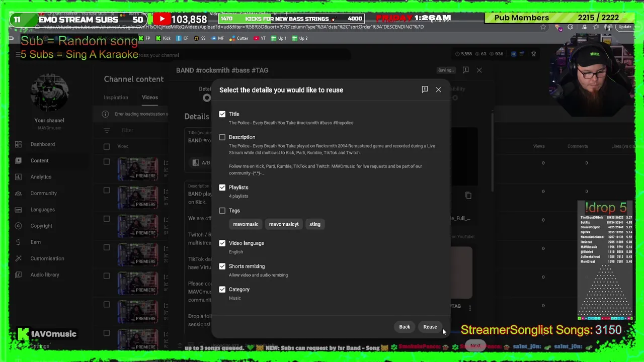Open Content in the Studio sidebar

pyautogui.click(x=39, y=161)
